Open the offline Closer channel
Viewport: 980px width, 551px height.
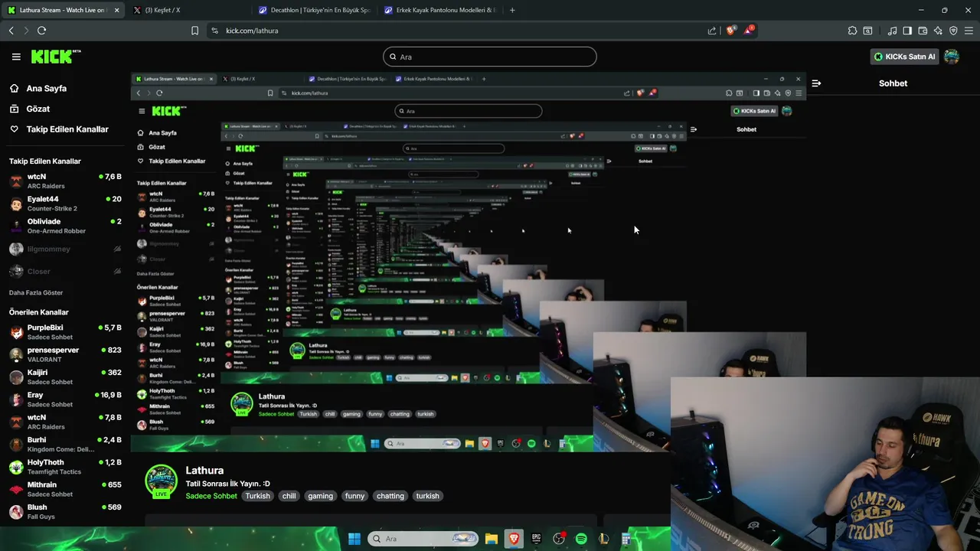pos(65,271)
